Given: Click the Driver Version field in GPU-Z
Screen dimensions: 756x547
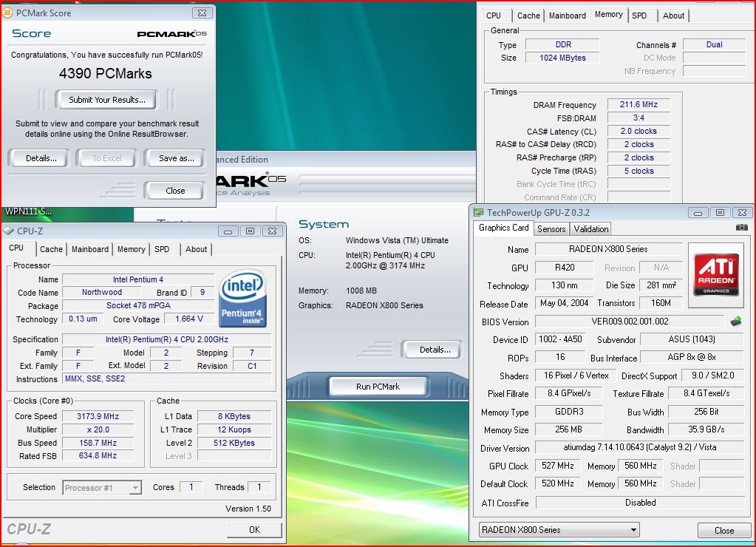Looking at the screenshot, I should click(x=640, y=447).
